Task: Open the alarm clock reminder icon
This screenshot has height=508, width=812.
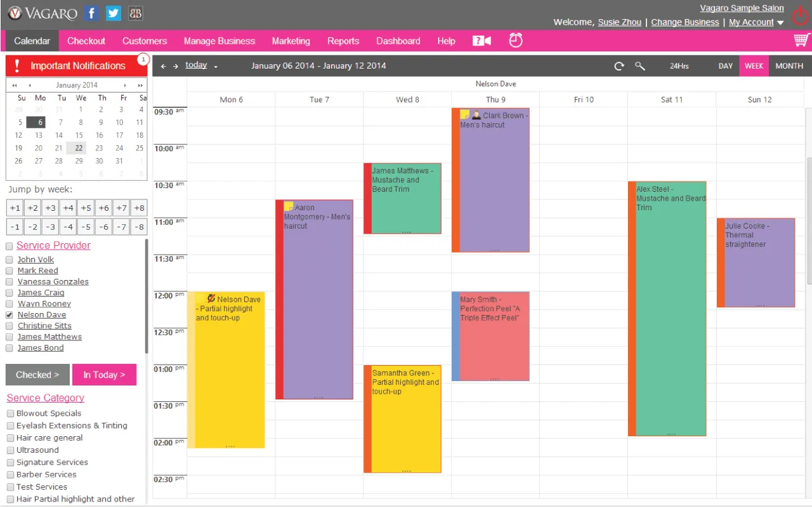Action: click(x=516, y=40)
